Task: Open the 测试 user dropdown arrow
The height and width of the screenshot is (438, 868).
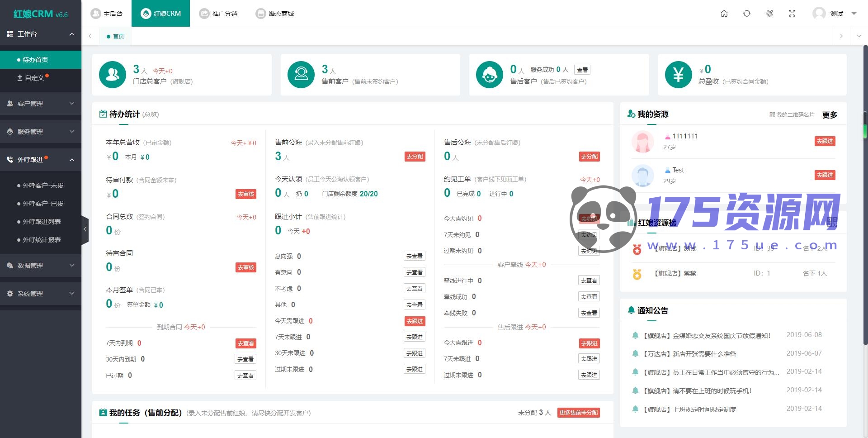Action: click(x=854, y=14)
